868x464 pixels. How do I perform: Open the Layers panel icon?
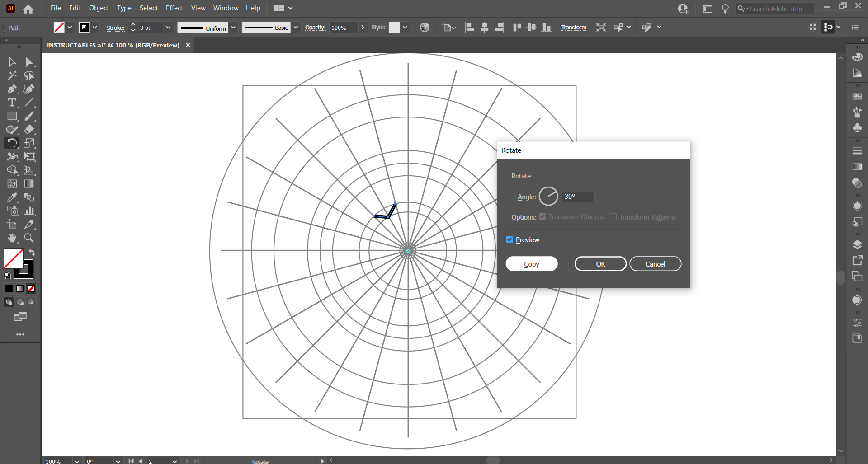pos(857,245)
